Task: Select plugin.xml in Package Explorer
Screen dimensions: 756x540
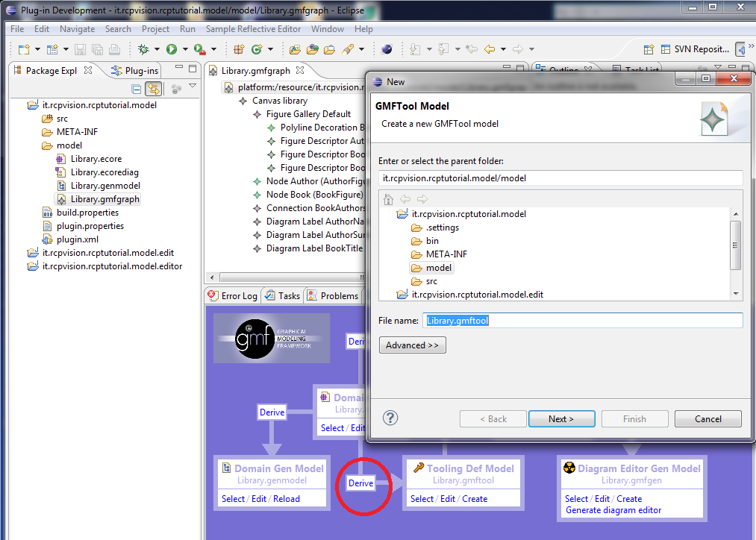Action: (70, 239)
